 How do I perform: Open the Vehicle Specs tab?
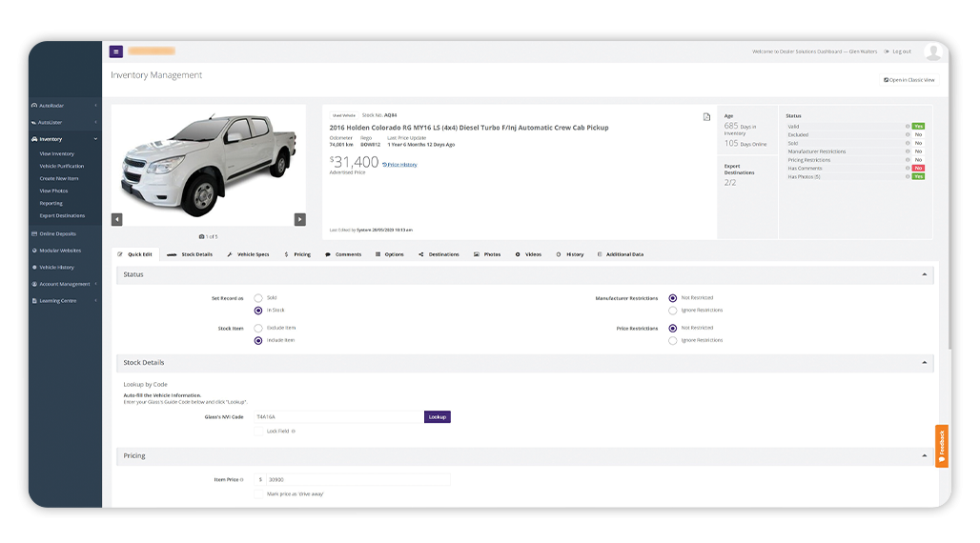click(x=248, y=254)
